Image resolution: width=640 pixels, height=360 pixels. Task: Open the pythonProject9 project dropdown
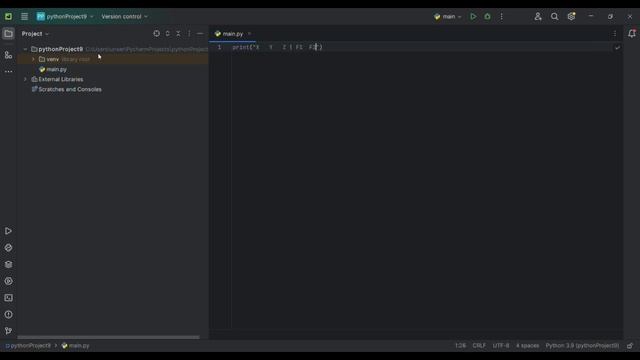pyautogui.click(x=65, y=17)
